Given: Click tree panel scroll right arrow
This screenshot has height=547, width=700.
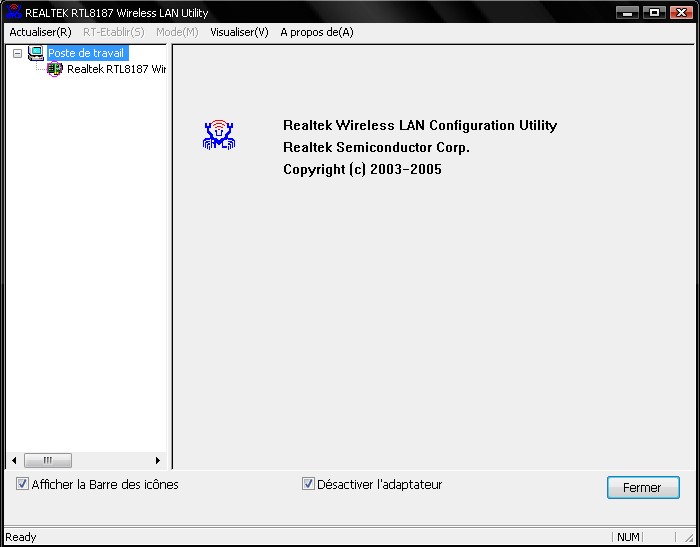Looking at the screenshot, I should (158, 460).
